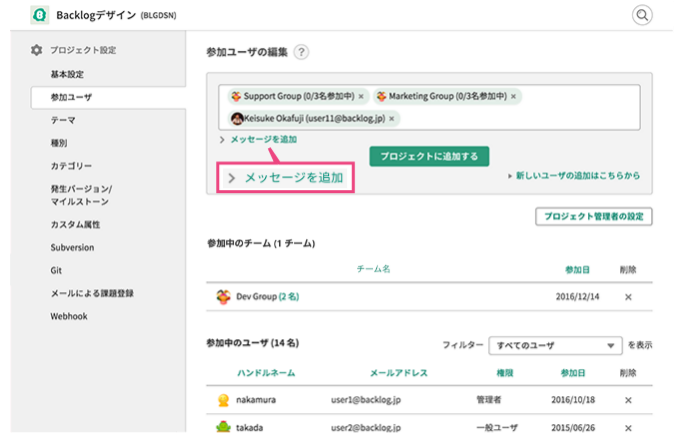
Task: Click 管理者 role cell for nakamura
Action: (488, 400)
